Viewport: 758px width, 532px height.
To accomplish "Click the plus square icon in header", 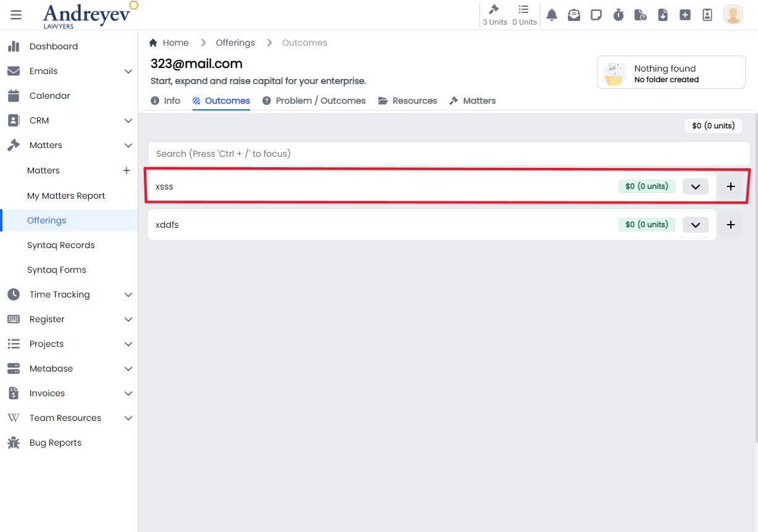I will point(685,15).
